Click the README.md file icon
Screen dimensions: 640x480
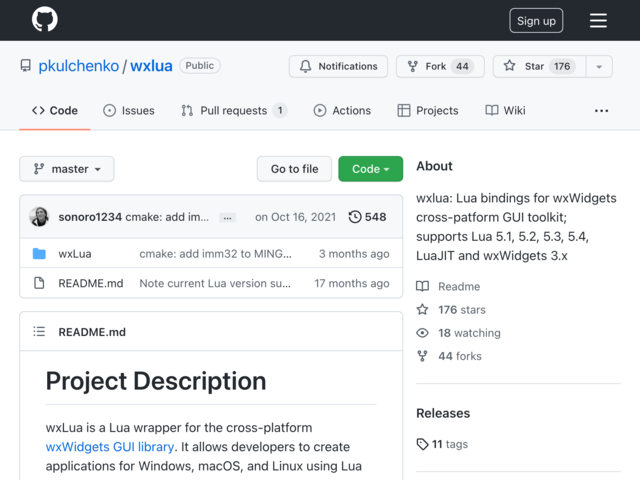coord(39,283)
